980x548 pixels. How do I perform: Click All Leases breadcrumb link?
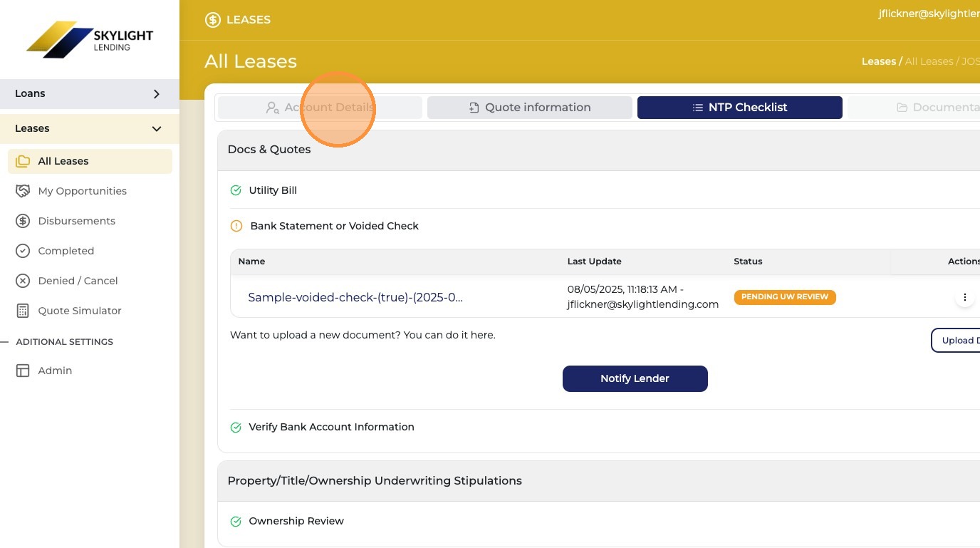[929, 61]
